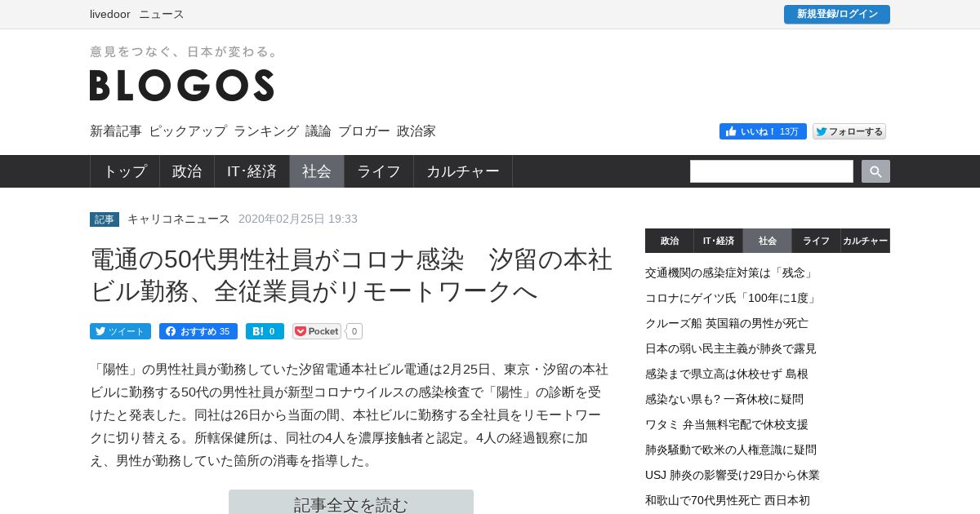Switch sidebar to ライフ tab
The image size is (980, 514).
[x=817, y=241]
